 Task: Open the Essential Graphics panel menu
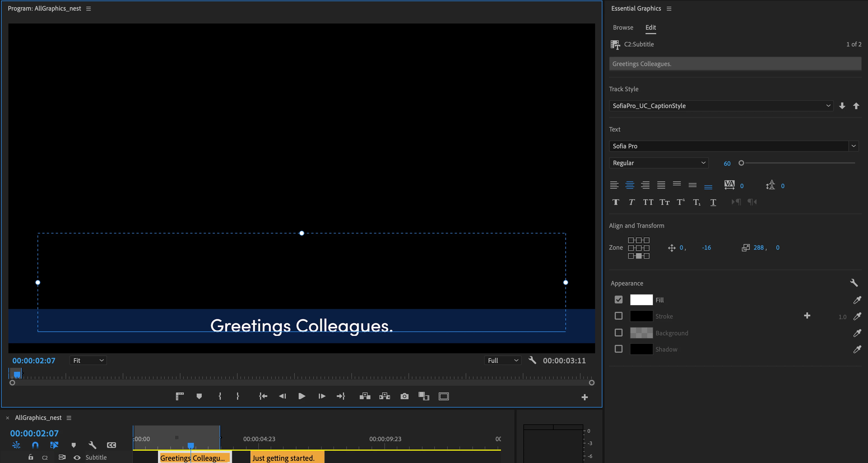pyautogui.click(x=669, y=8)
